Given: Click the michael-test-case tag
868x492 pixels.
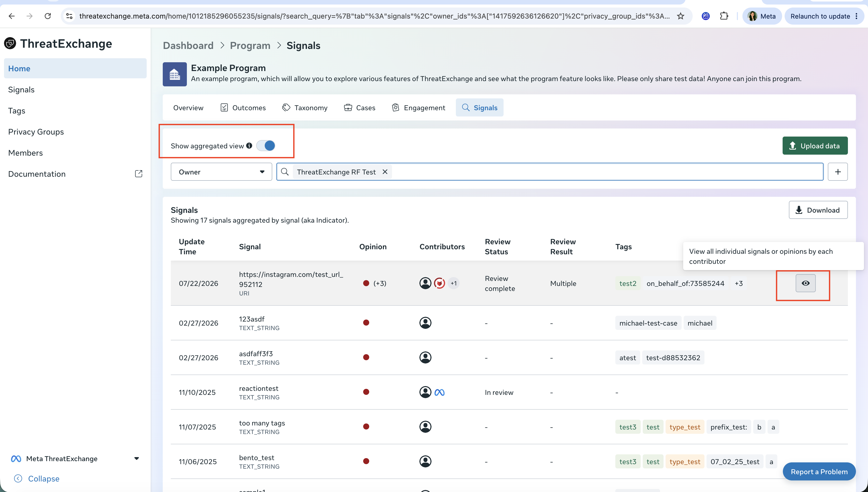Looking at the screenshot, I should 648,323.
